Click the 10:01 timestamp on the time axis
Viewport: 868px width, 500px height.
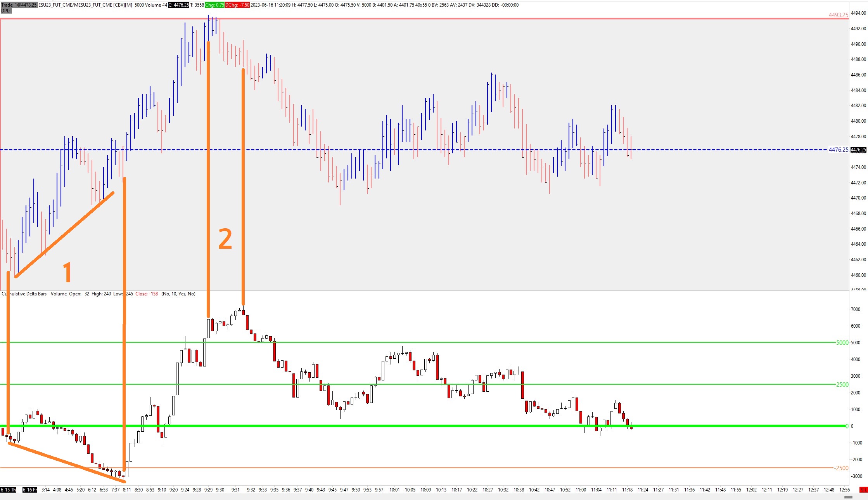click(394, 490)
